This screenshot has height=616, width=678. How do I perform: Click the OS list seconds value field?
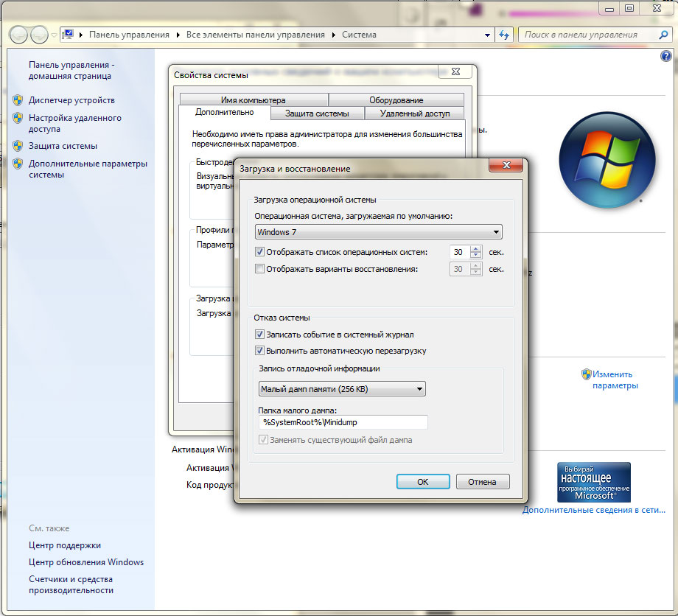[x=460, y=252]
